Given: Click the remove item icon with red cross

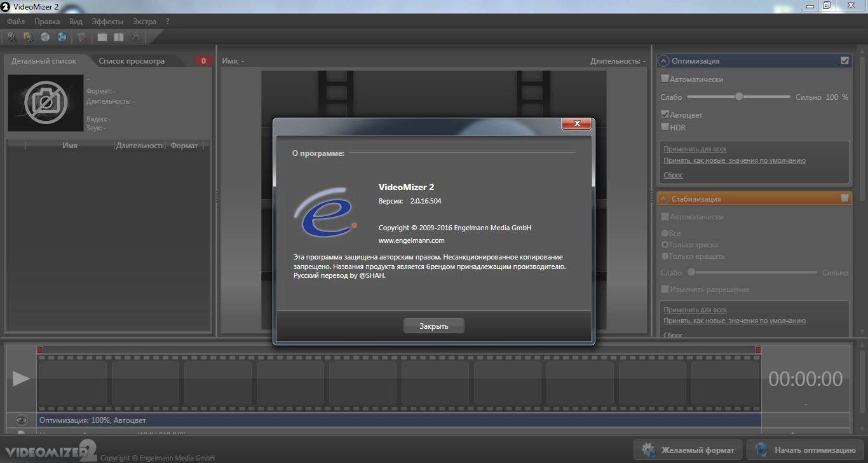Looking at the screenshot, I should (82, 37).
